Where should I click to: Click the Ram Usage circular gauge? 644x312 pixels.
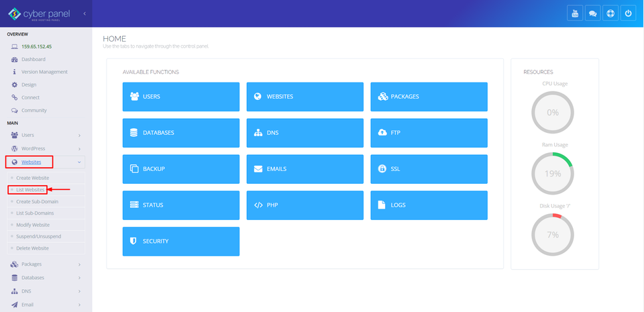[553, 173]
